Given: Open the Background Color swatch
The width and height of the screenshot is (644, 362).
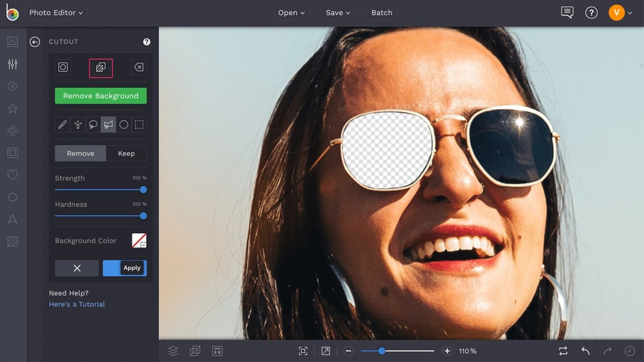Looking at the screenshot, I should 139,241.
